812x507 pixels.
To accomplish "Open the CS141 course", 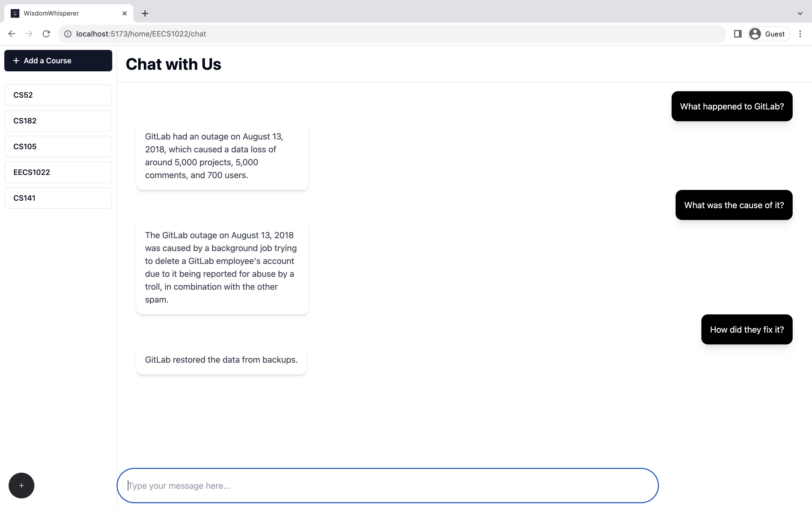I will point(58,198).
